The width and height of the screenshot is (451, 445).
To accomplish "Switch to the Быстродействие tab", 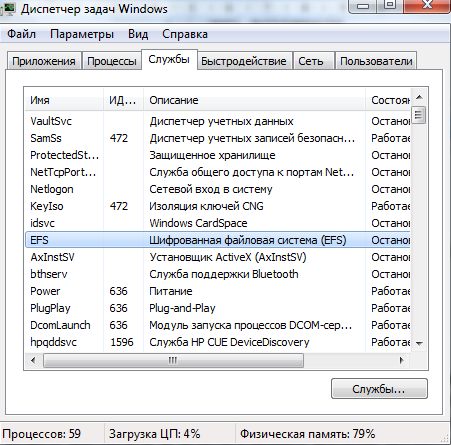I will pos(244,61).
